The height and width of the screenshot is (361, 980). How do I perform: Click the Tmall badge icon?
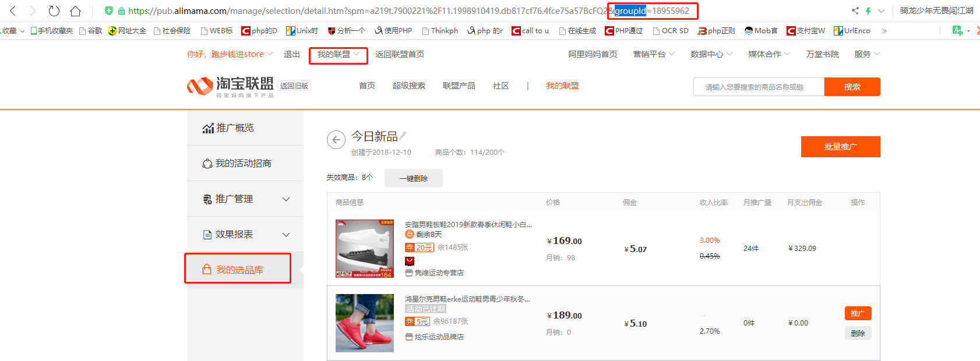[410, 261]
